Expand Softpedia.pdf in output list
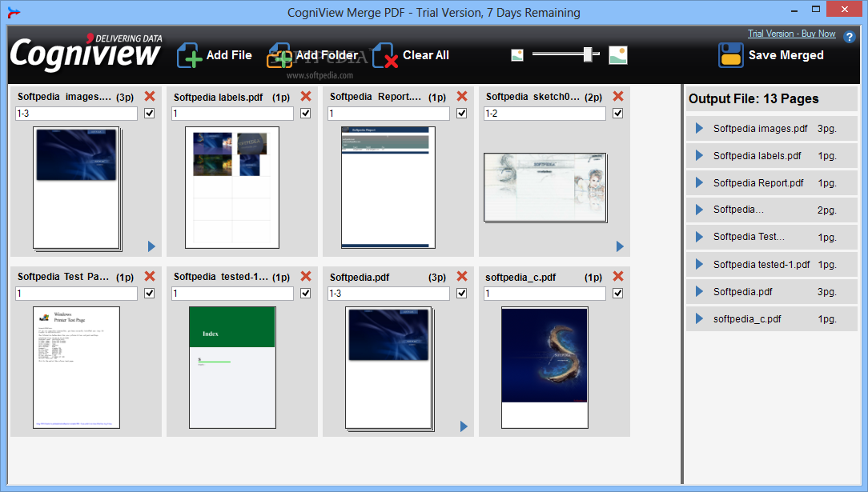Image resolution: width=868 pixels, height=492 pixels. (x=699, y=291)
